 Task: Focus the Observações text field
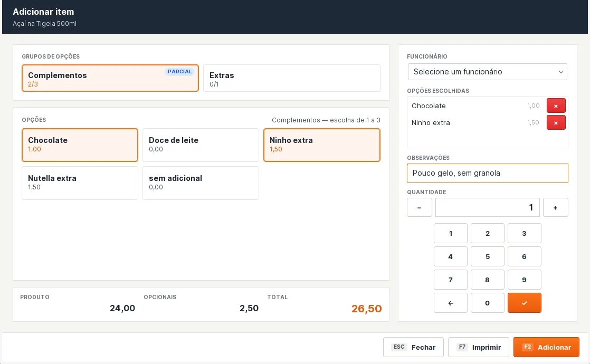click(x=487, y=173)
